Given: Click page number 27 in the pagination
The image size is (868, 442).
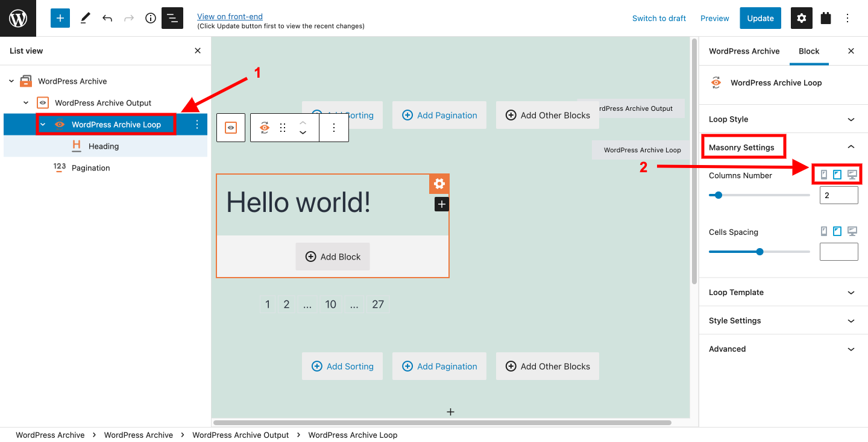Looking at the screenshot, I should point(378,304).
